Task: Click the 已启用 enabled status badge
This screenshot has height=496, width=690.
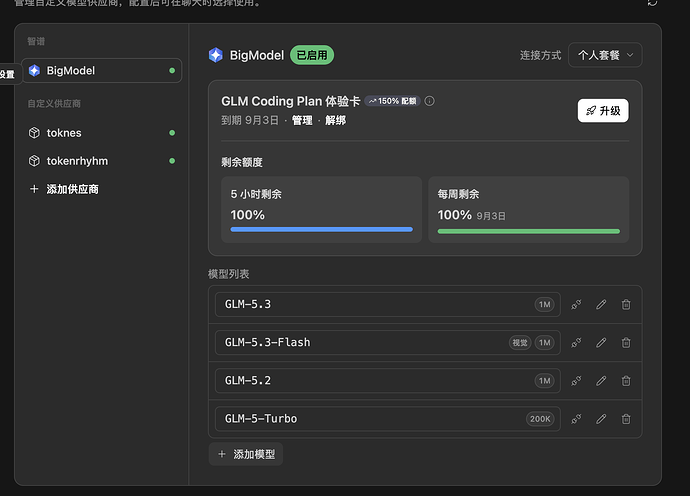Action: coord(312,55)
